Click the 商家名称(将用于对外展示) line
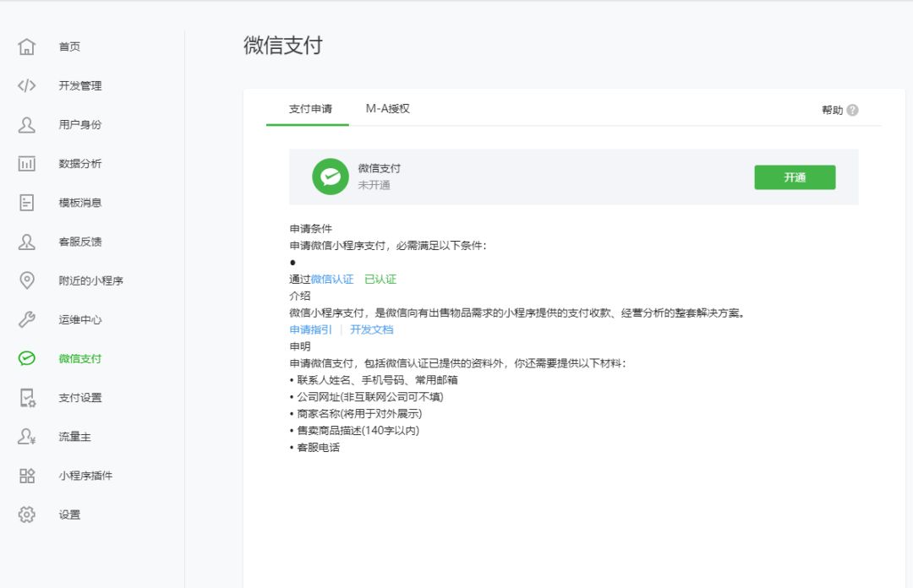The image size is (913, 588). (356, 413)
